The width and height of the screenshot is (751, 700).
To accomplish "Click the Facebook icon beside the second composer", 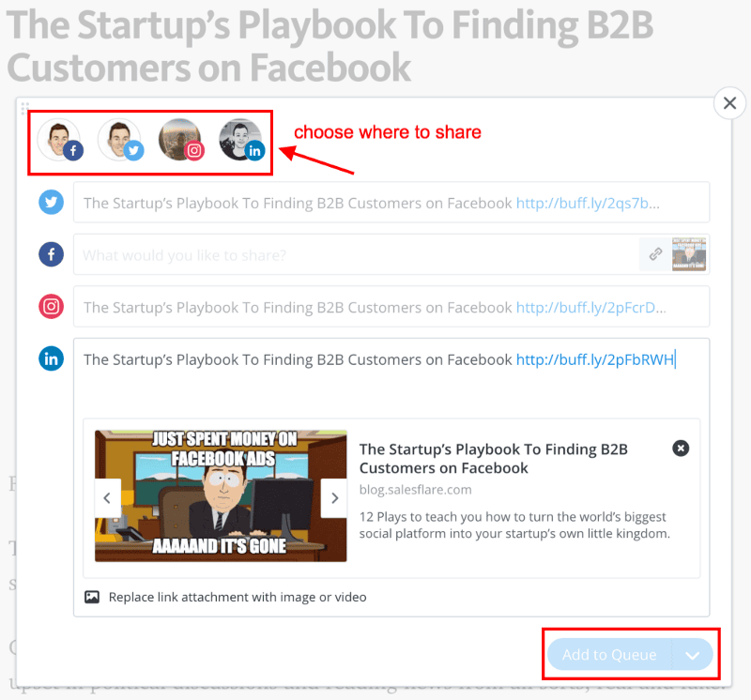I will 52,254.
